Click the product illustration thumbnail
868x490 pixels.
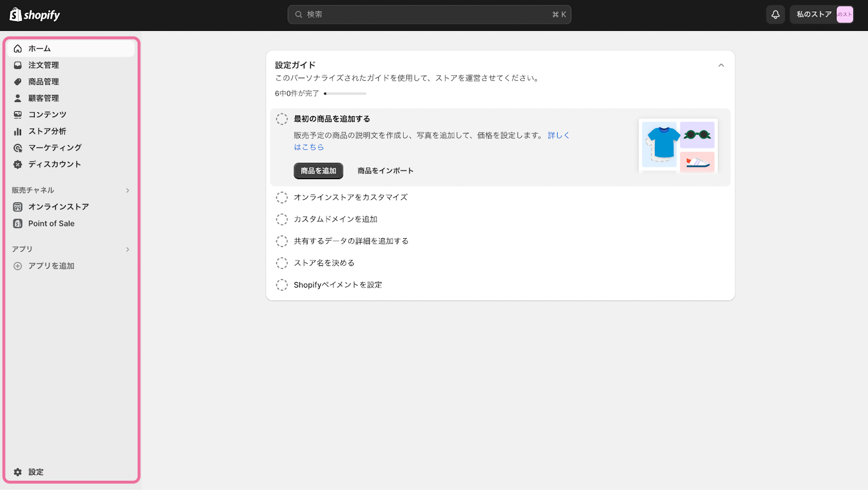pyautogui.click(x=678, y=146)
